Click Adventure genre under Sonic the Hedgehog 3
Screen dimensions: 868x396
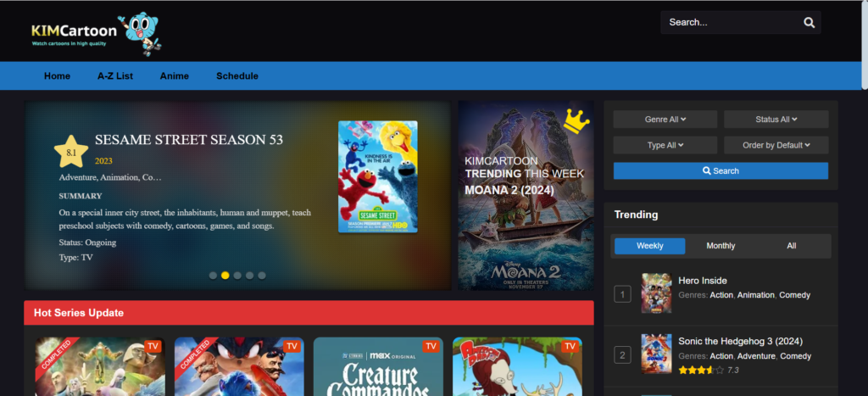(x=756, y=356)
